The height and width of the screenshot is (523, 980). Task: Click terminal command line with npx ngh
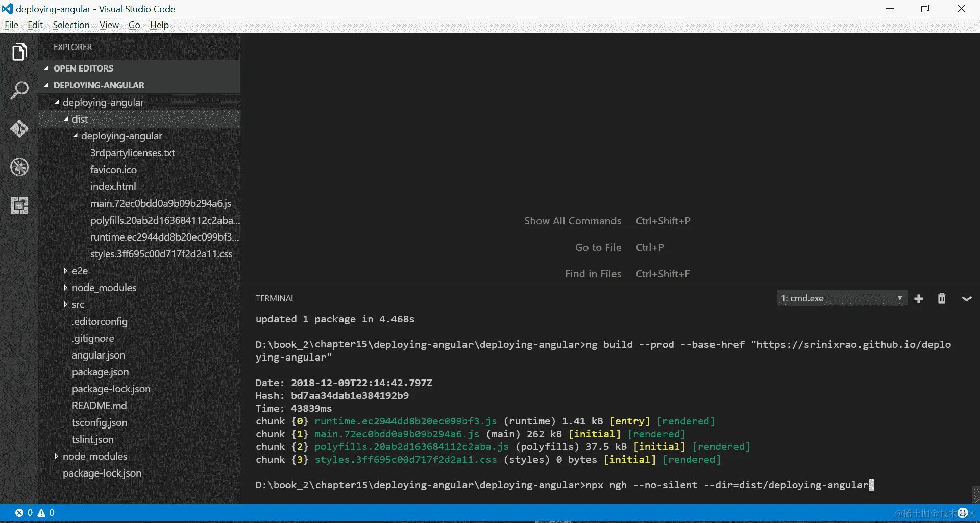[x=565, y=485]
